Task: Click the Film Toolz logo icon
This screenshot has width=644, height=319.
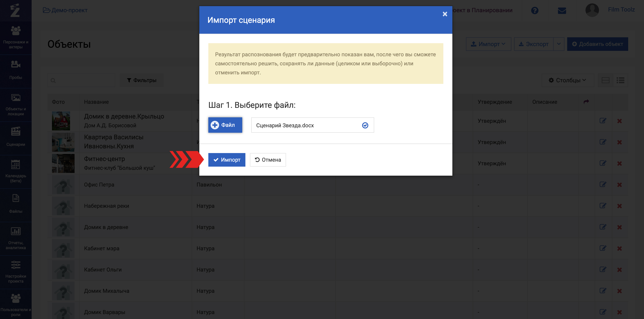Action: pyautogui.click(x=15, y=10)
